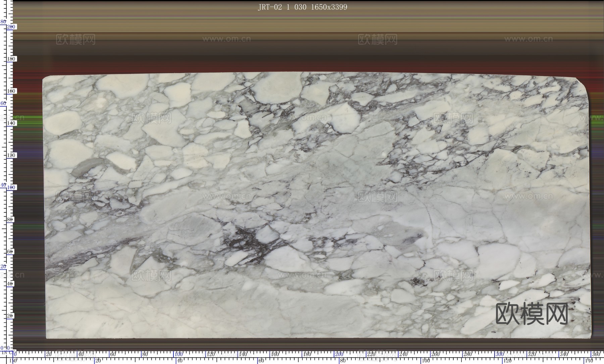The image size is (604, 364).
Task: Click the 240 mark on horizontal cm ruler
Action: [x=404, y=354]
